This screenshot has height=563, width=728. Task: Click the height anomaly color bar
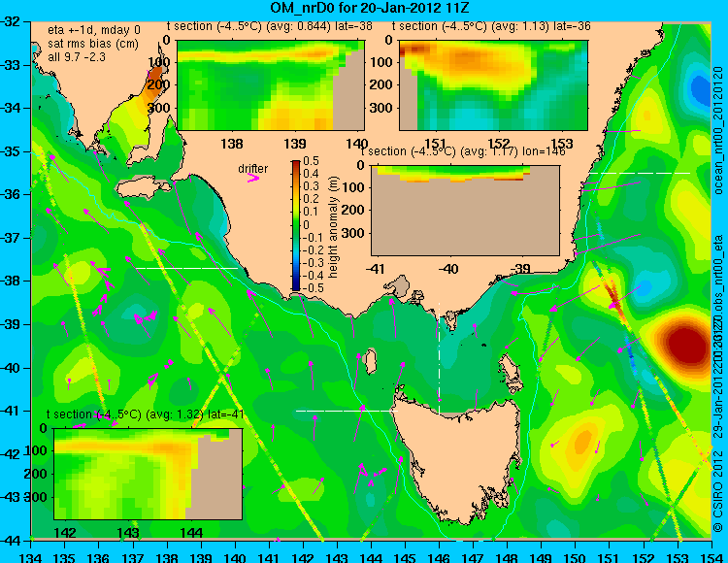tap(296, 225)
